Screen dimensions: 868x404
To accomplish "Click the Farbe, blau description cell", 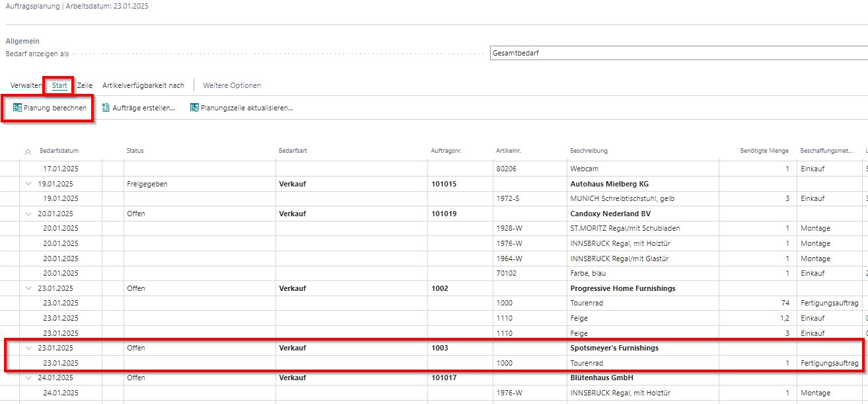I will point(589,273).
